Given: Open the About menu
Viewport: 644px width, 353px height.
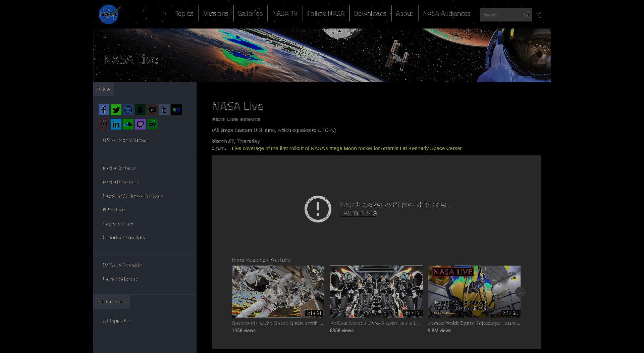Looking at the screenshot, I should (405, 13).
